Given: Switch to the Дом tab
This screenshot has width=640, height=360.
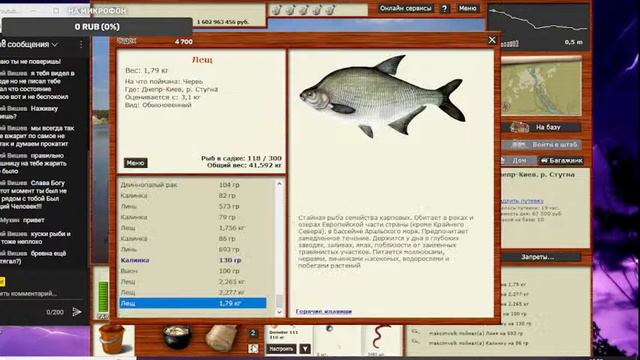Looking at the screenshot, I should pos(519,160).
